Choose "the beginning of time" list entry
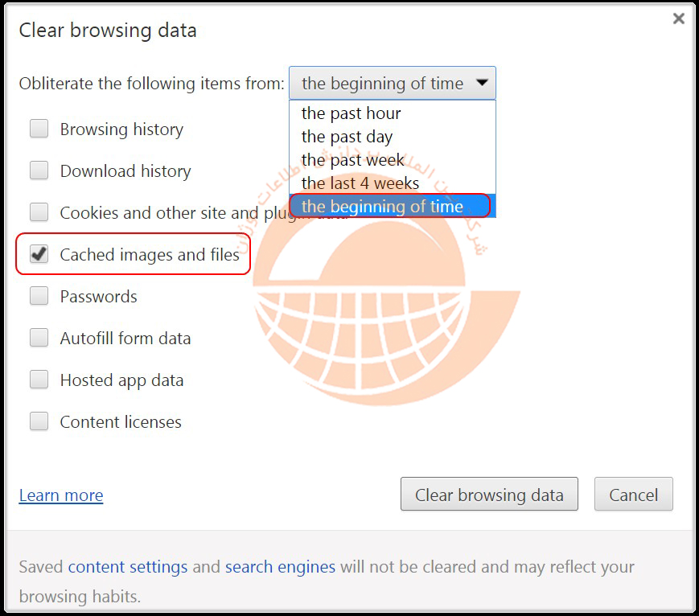The width and height of the screenshot is (699, 616). coord(382,207)
